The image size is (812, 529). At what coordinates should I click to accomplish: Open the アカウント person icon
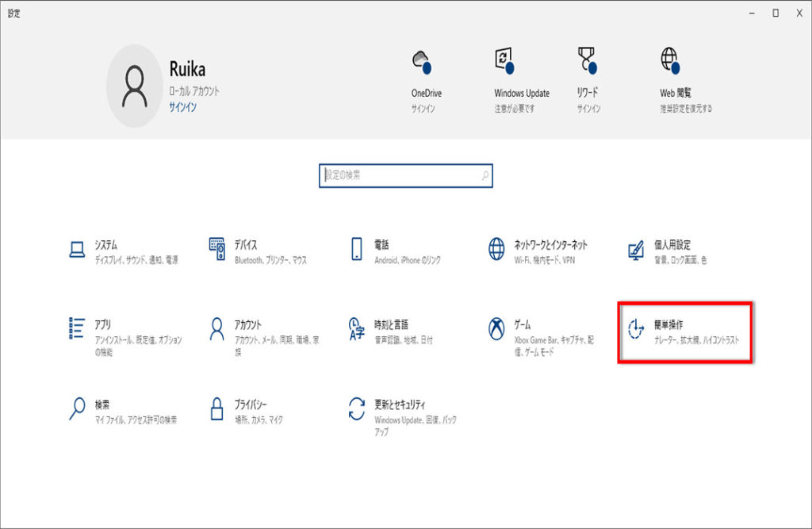click(217, 328)
